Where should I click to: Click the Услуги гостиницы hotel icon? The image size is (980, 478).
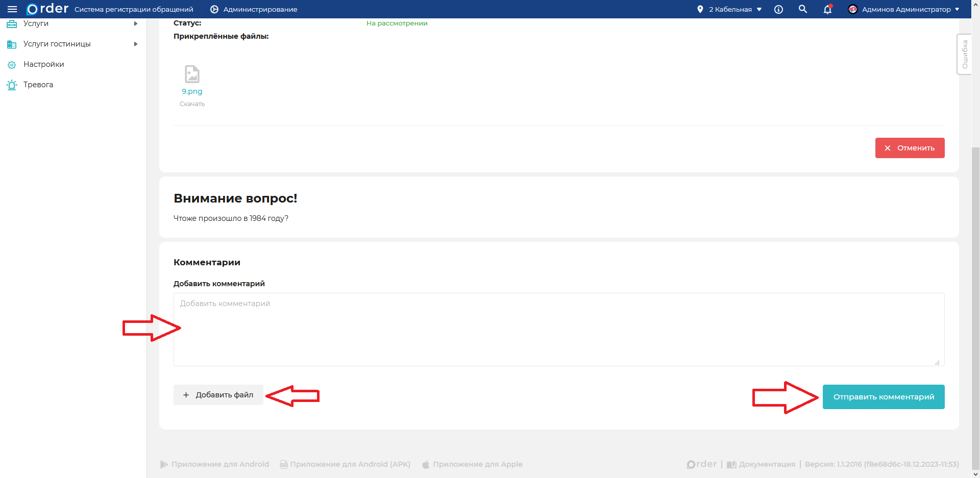pyautogui.click(x=12, y=44)
